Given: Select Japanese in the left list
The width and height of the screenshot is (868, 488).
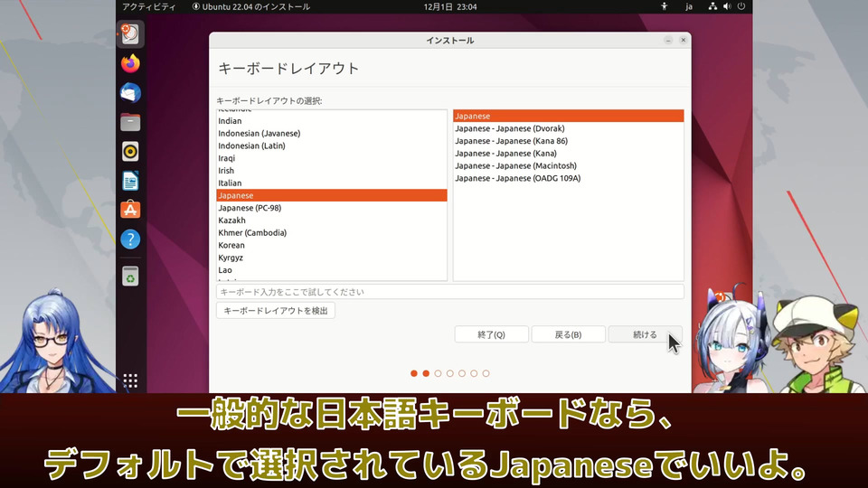Looking at the screenshot, I should [332, 195].
